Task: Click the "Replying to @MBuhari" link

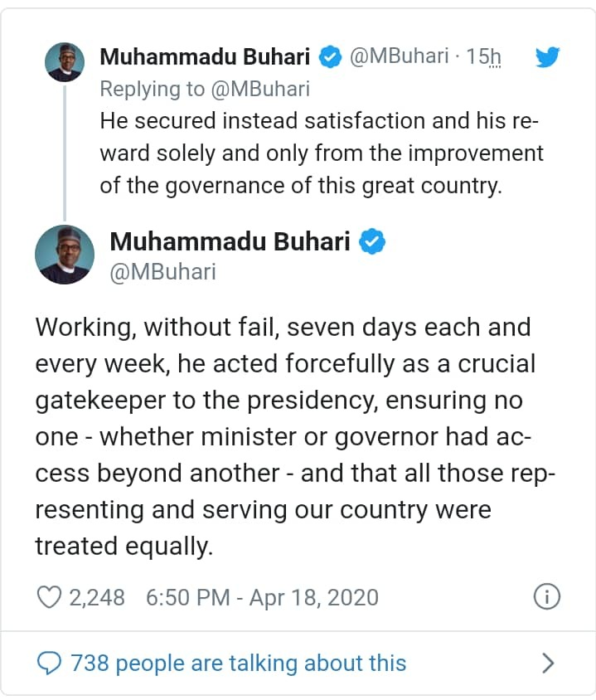Action: [204, 90]
